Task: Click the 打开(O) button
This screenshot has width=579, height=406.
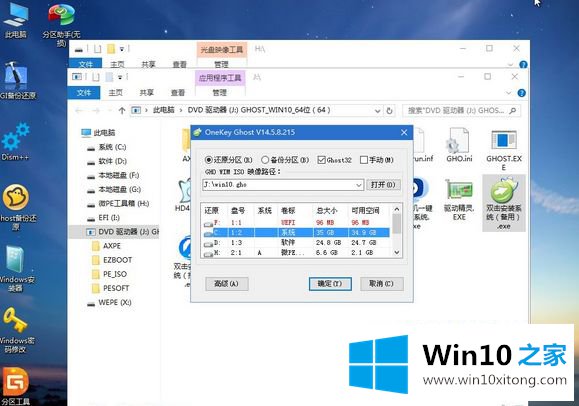Action: pyautogui.click(x=383, y=185)
